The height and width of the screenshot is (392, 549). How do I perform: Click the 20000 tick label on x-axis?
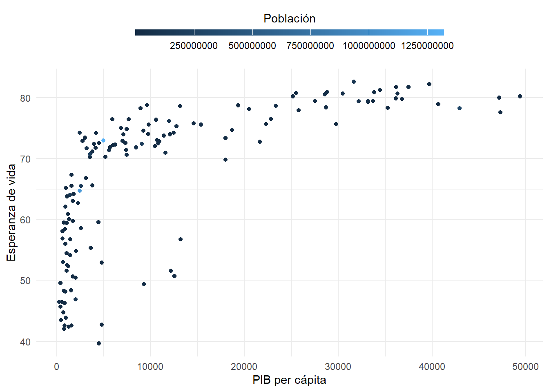(244, 367)
